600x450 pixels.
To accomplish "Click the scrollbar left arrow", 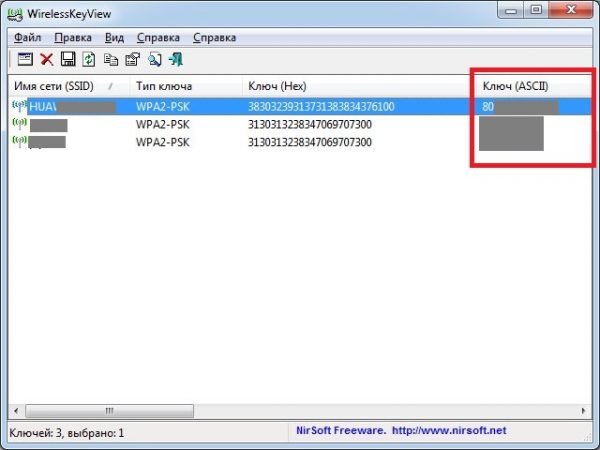I will [16, 411].
